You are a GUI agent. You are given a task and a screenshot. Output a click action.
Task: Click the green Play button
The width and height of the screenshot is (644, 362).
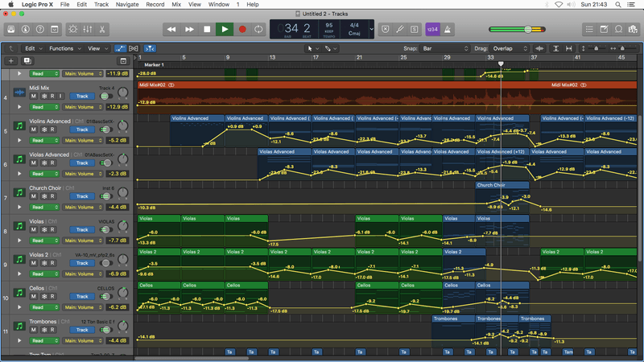[x=225, y=29]
